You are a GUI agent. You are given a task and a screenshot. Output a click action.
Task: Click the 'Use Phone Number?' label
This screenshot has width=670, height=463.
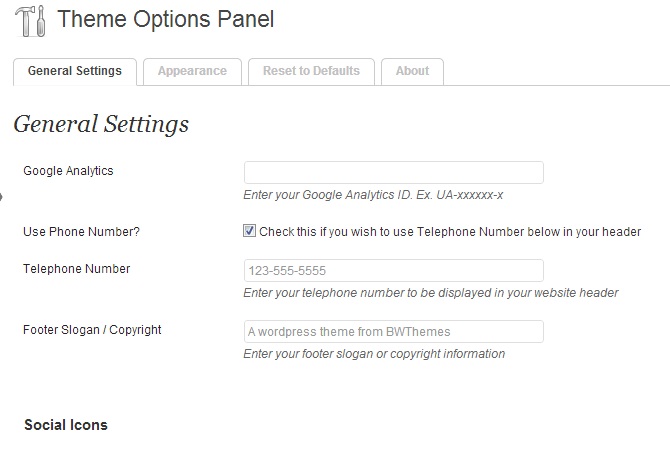pyautogui.click(x=81, y=232)
